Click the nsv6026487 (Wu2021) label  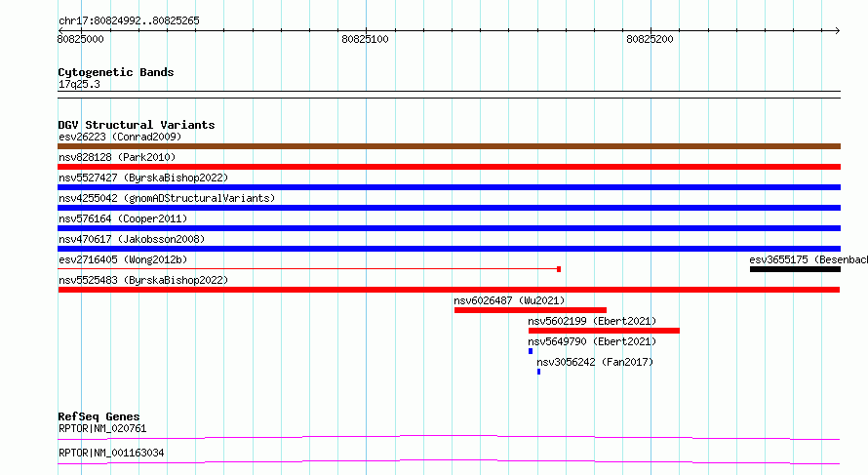point(509,300)
